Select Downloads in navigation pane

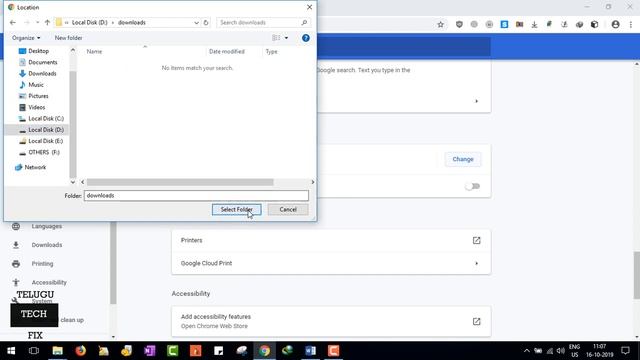pyautogui.click(x=42, y=73)
